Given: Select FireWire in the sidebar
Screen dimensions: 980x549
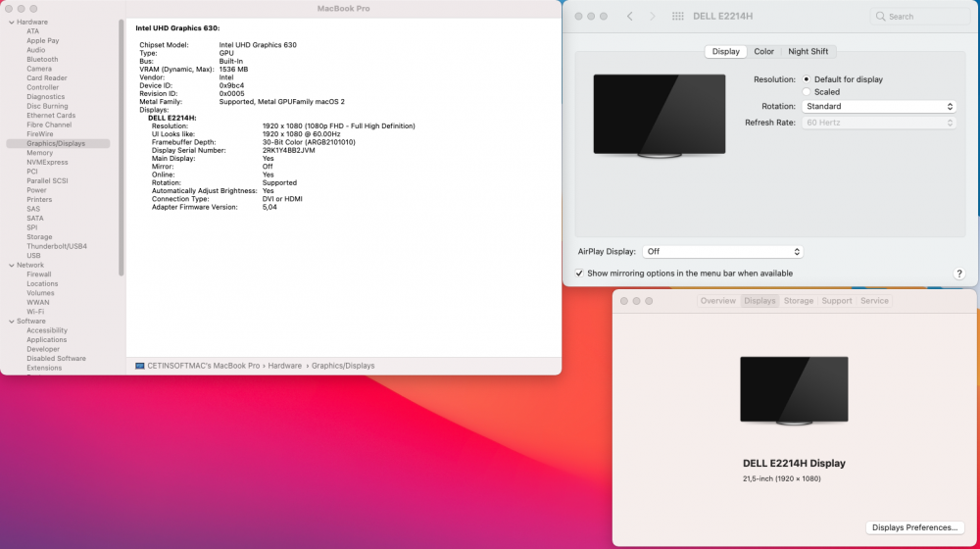Looking at the screenshot, I should pyautogui.click(x=39, y=134).
